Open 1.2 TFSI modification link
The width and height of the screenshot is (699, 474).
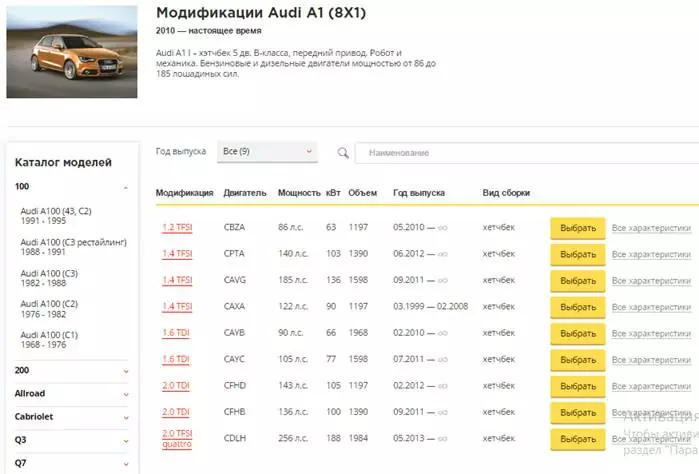click(x=177, y=227)
